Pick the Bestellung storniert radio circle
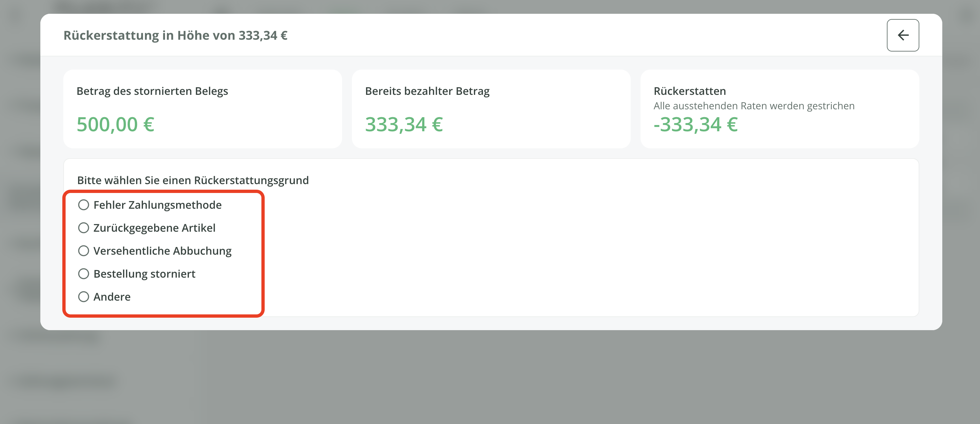Image resolution: width=980 pixels, height=424 pixels. pos(83,274)
